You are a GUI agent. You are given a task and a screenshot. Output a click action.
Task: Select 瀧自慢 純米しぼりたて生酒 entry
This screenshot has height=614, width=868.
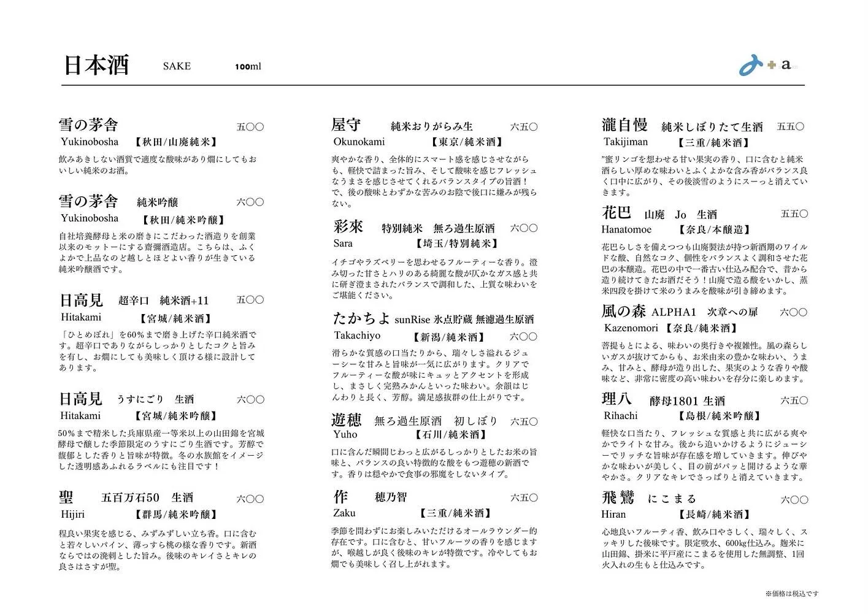(682, 126)
